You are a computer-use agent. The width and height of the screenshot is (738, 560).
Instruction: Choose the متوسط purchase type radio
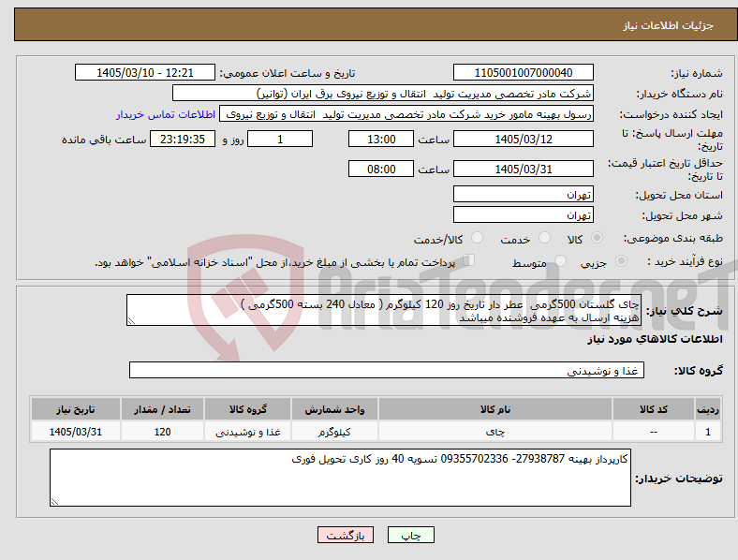[x=560, y=261]
